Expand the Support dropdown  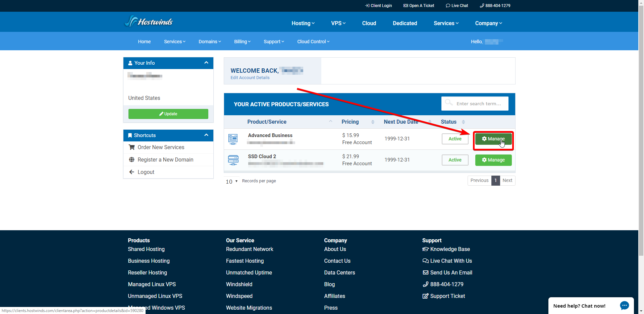[274, 42]
